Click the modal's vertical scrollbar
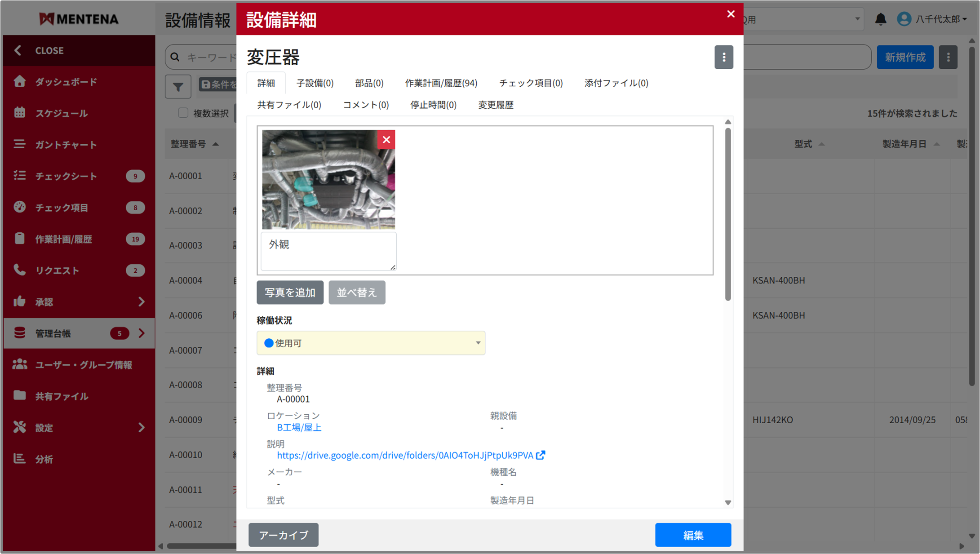Image resolution: width=980 pixels, height=554 pixels. coord(727,216)
